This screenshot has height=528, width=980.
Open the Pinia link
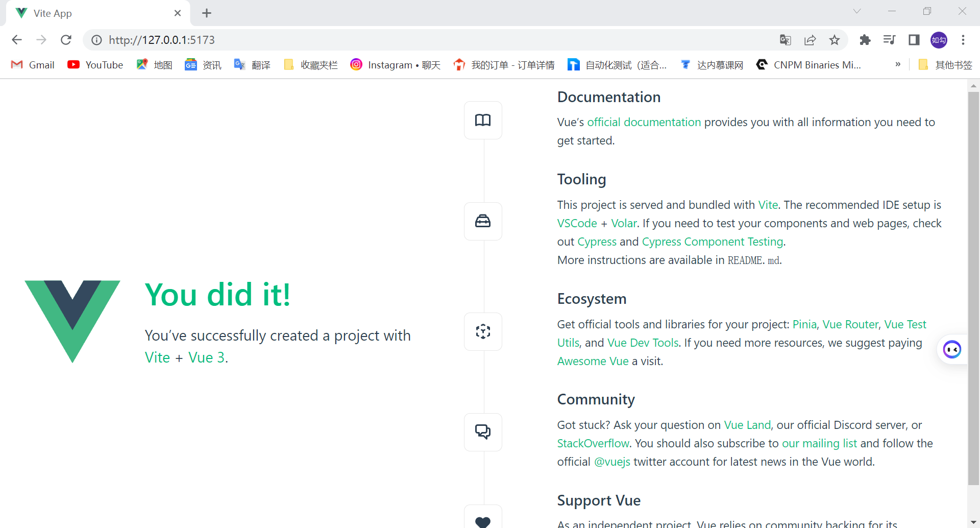click(804, 324)
